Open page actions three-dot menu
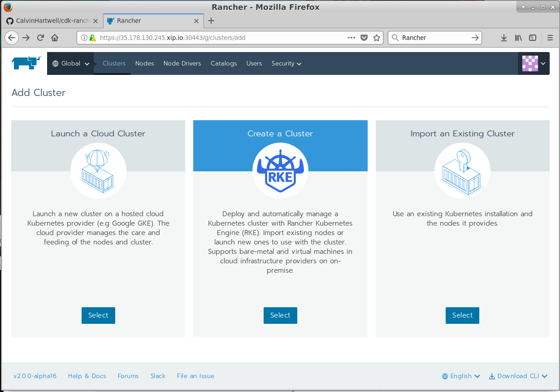The image size is (560, 392). pyautogui.click(x=352, y=38)
